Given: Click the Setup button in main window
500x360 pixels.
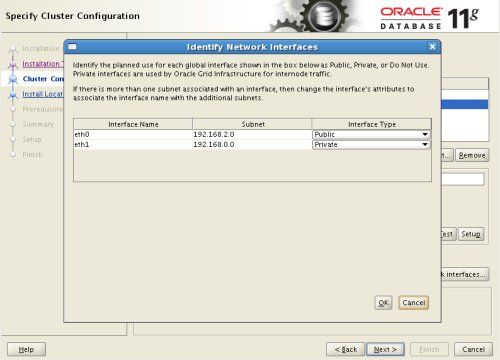Looking at the screenshot, I should pyautogui.click(x=471, y=234).
